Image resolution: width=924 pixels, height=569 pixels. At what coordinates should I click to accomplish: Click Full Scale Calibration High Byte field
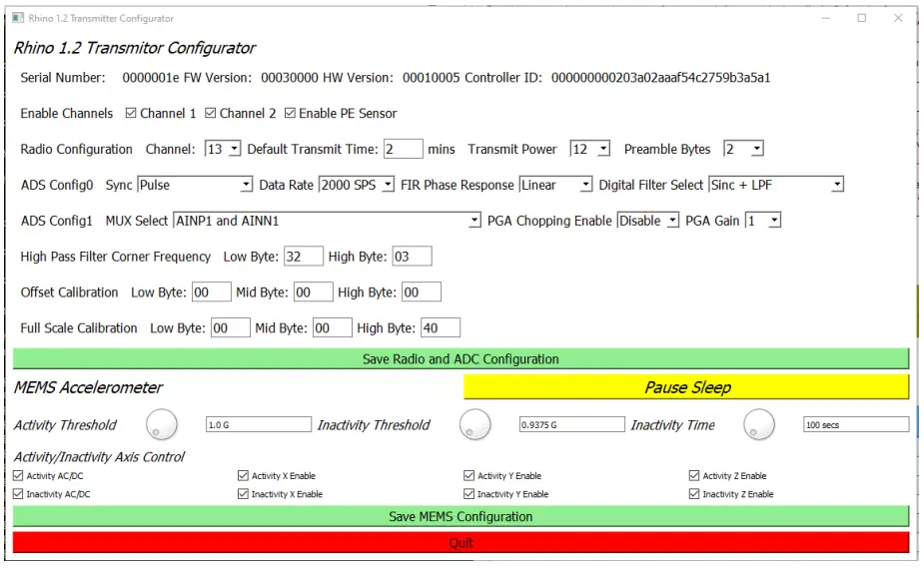click(441, 328)
